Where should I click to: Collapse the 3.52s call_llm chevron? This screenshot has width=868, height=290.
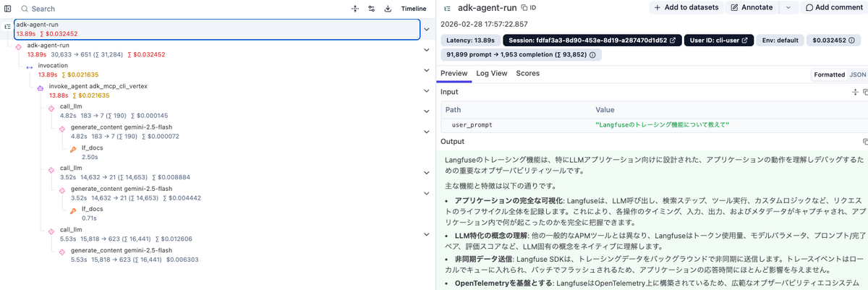(x=426, y=173)
